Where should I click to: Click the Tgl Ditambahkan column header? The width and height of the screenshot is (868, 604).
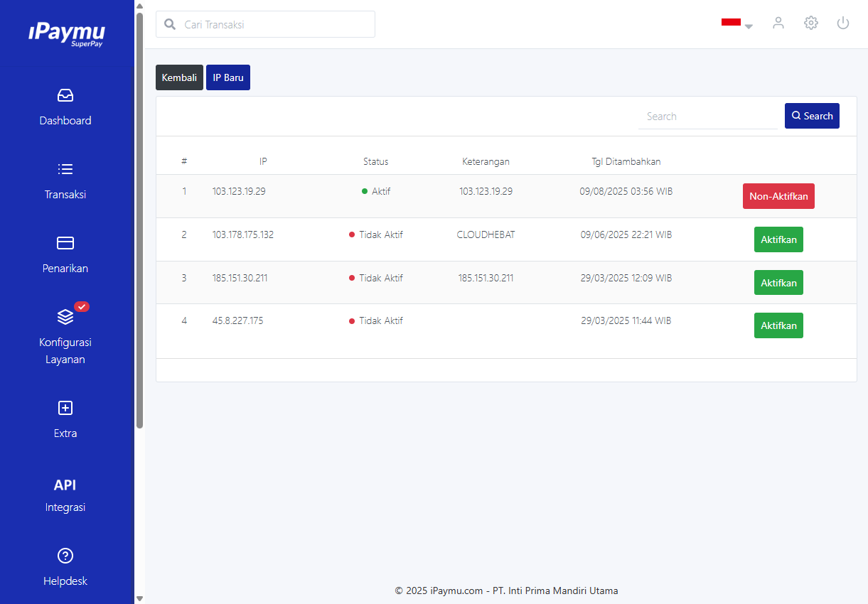tap(626, 161)
